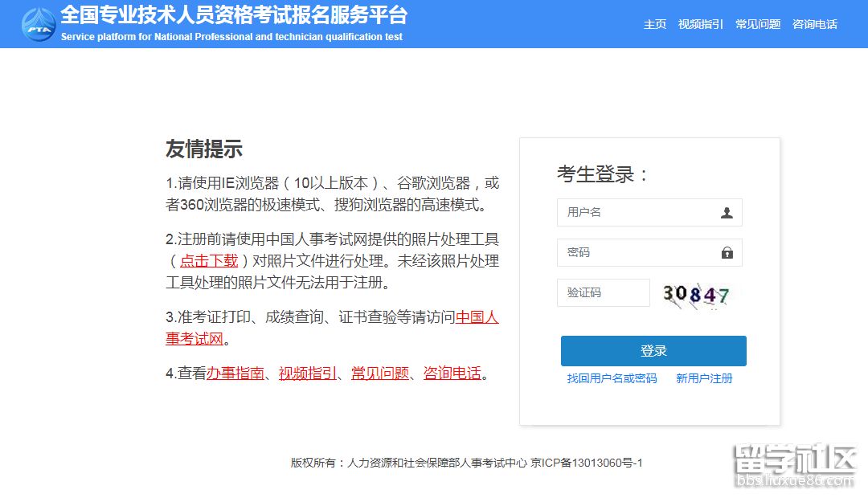Refresh the 30847 captcha image
This screenshot has height=498, width=868.
coord(696,295)
